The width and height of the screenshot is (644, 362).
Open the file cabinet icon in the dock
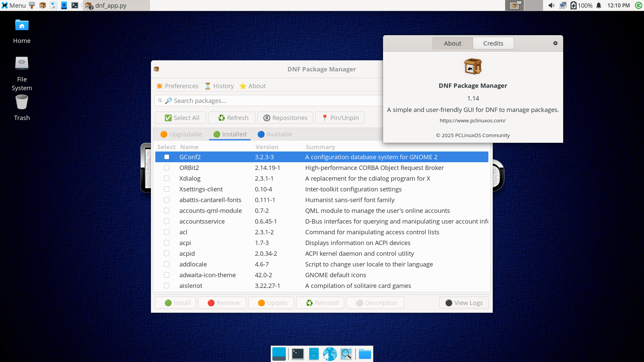click(314, 354)
